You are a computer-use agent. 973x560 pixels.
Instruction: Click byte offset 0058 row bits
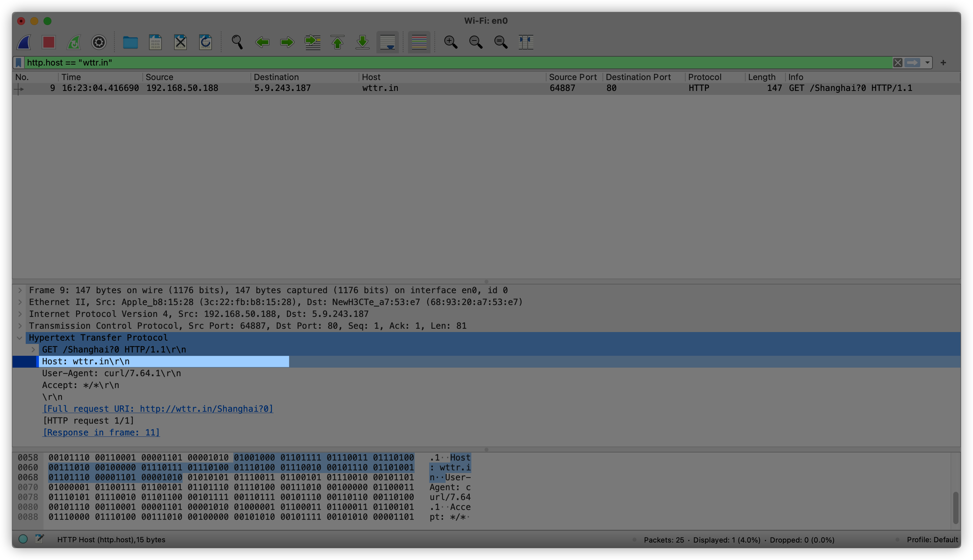point(231,458)
